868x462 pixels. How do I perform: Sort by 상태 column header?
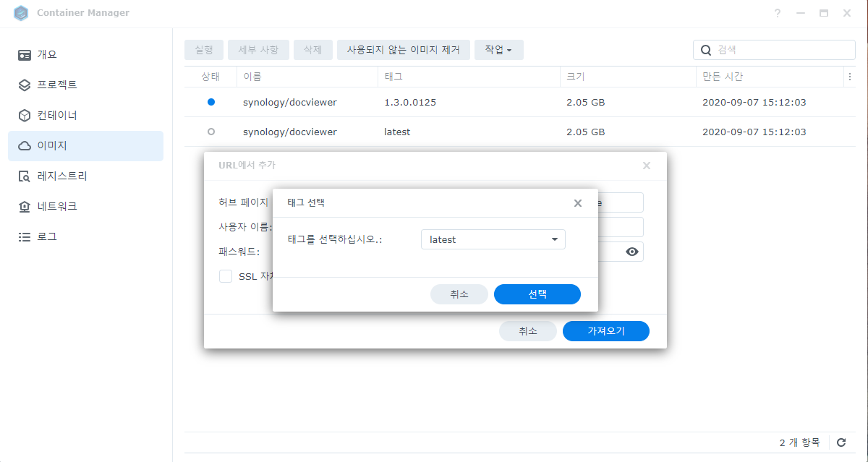click(x=210, y=77)
